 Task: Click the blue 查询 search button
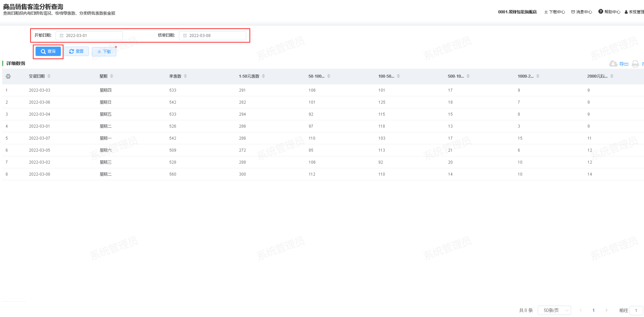tap(48, 51)
